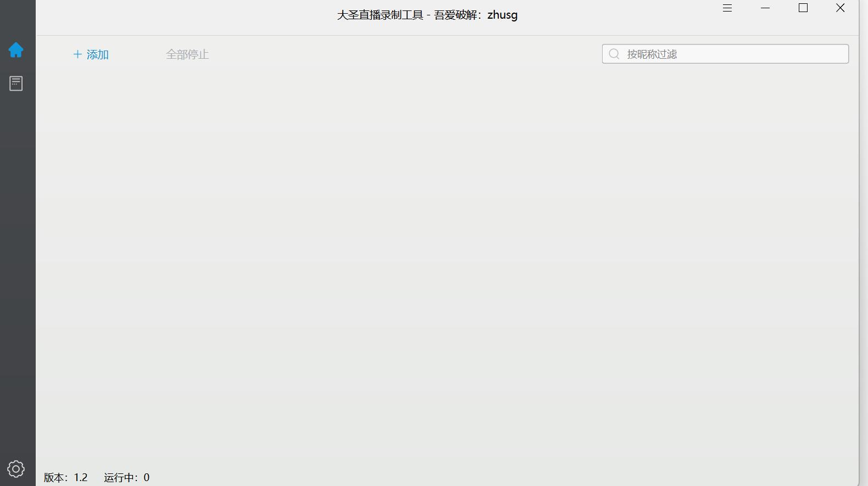Click blank status bar area right of 运行中
Viewport: 868px width, 486px height.
pyautogui.click(x=439, y=477)
